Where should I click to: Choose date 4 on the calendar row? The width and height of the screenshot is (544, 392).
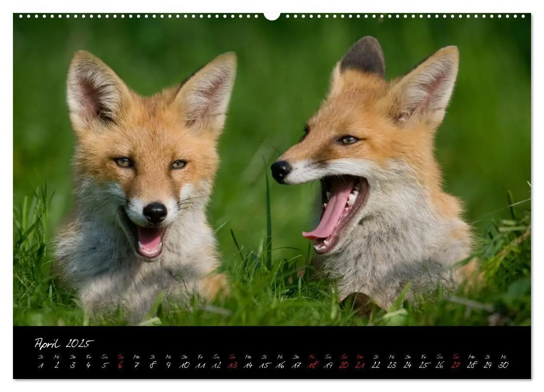pyautogui.click(x=89, y=365)
